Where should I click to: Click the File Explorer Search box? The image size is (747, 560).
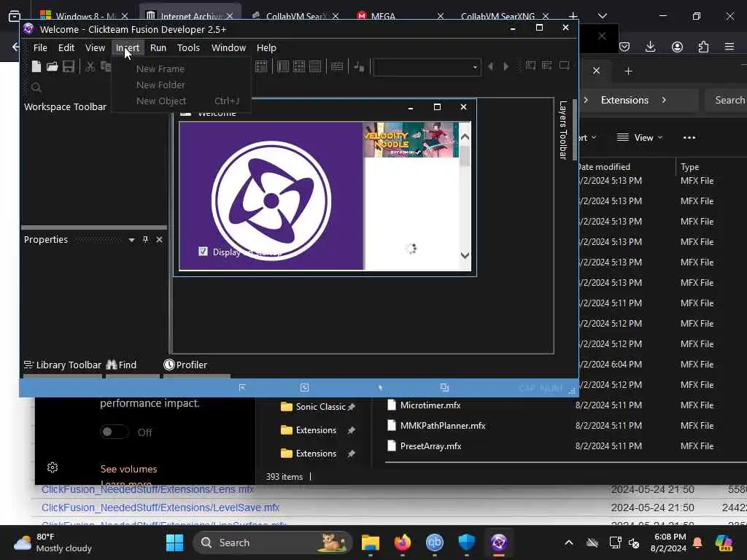pyautogui.click(x=726, y=100)
